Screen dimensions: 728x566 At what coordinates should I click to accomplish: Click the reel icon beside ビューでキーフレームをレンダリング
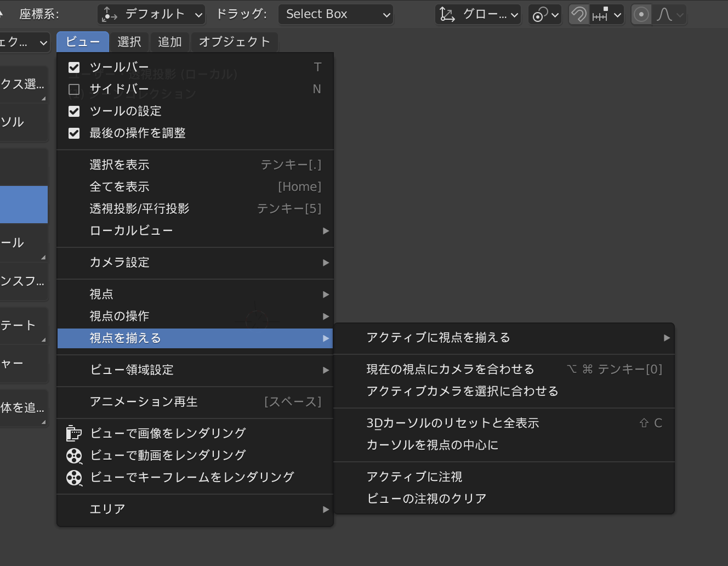(74, 477)
